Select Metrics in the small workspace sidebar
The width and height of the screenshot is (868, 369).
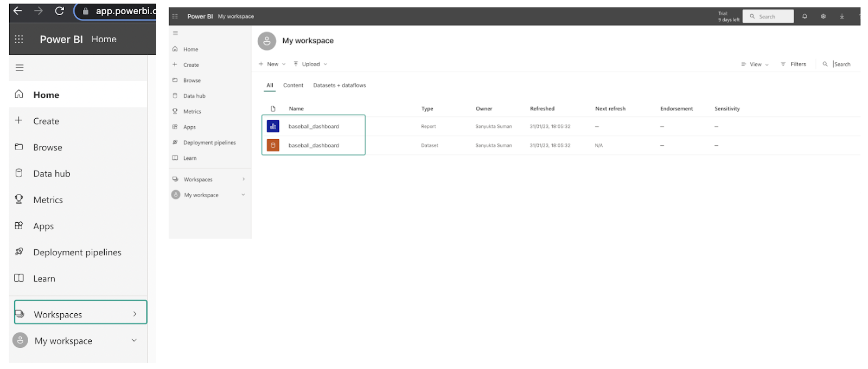210,112
